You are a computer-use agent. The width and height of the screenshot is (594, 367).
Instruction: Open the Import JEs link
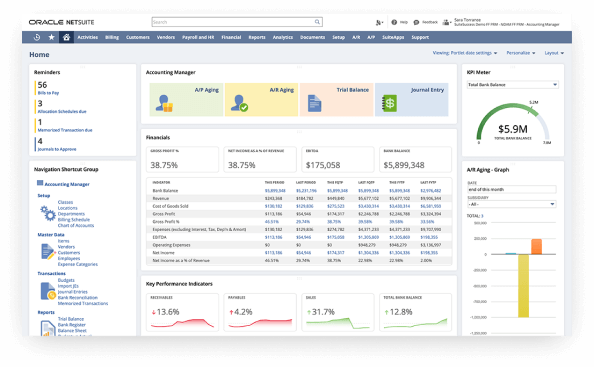coord(68,286)
